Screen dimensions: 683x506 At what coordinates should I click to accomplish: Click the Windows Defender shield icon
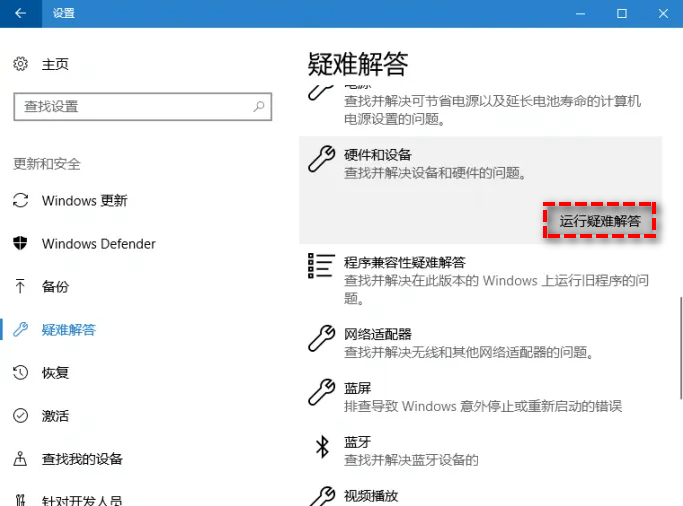(20, 243)
